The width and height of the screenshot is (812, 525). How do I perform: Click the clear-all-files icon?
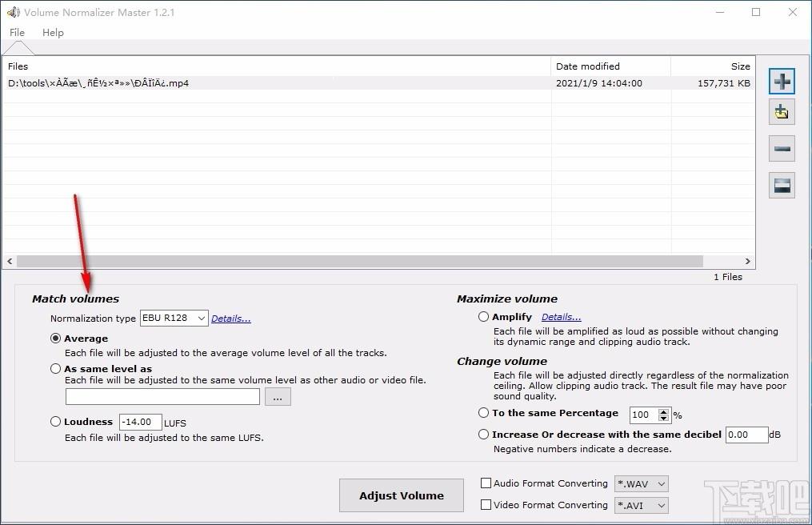[782, 185]
